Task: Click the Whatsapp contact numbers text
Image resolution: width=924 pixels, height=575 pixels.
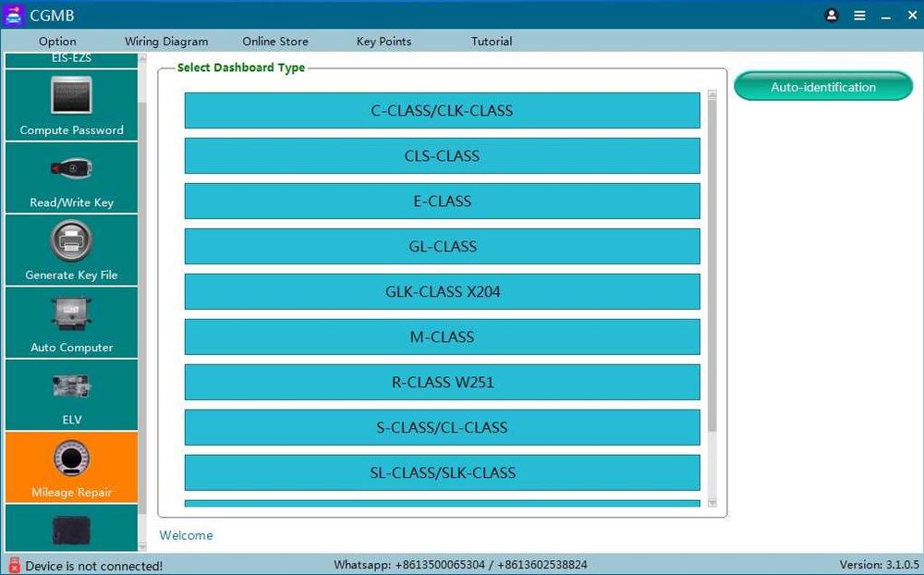Action: click(x=460, y=565)
